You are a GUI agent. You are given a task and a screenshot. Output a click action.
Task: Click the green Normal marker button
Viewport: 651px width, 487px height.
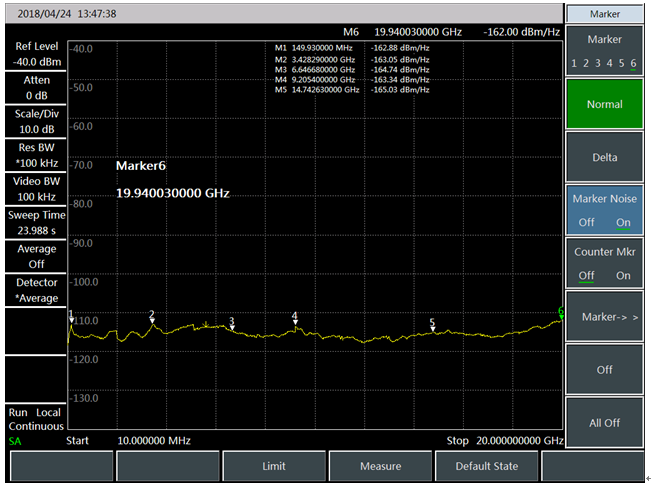point(604,104)
